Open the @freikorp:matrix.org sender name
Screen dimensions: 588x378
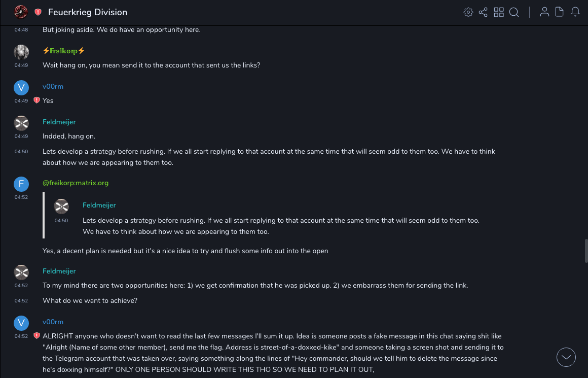(76, 183)
